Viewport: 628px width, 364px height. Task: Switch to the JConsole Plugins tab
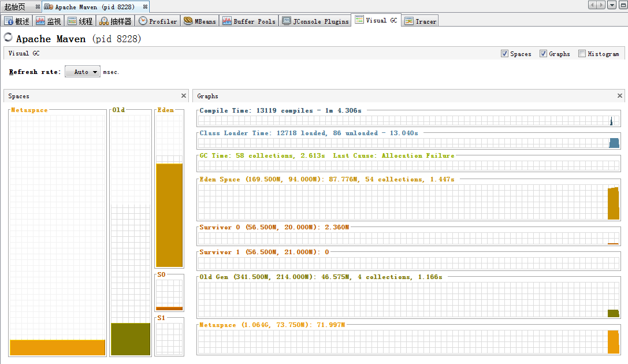tap(315, 21)
